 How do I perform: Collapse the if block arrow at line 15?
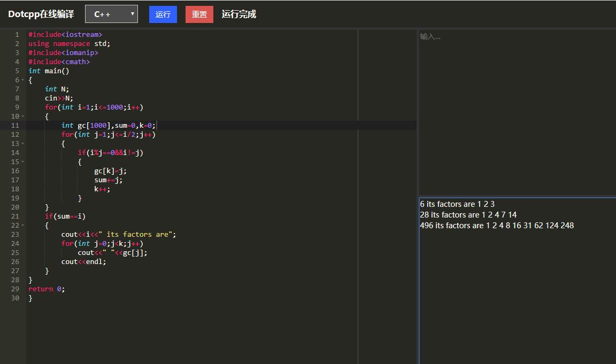click(22, 162)
